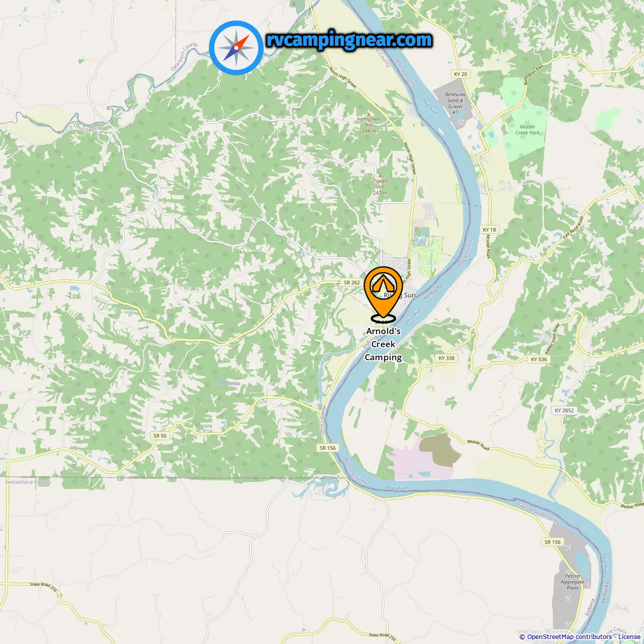
Task: Click the Powell Hill peak marker
Action: (x=380, y=176)
